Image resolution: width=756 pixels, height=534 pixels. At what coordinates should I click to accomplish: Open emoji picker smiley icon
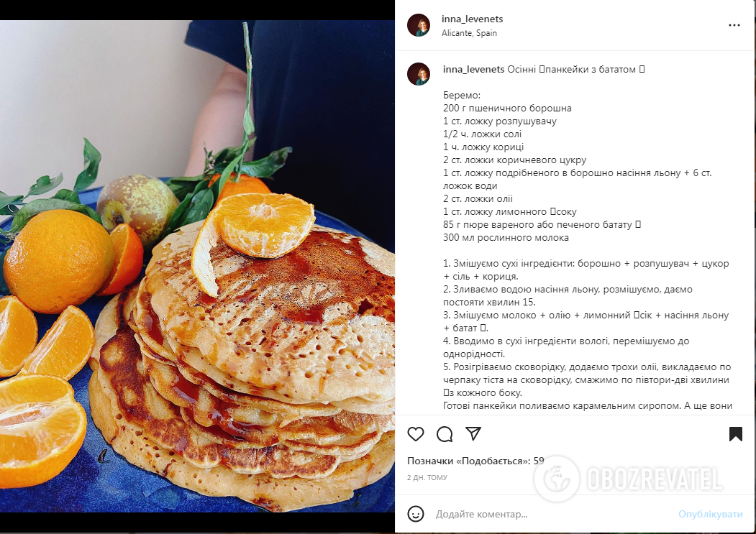tap(416, 514)
